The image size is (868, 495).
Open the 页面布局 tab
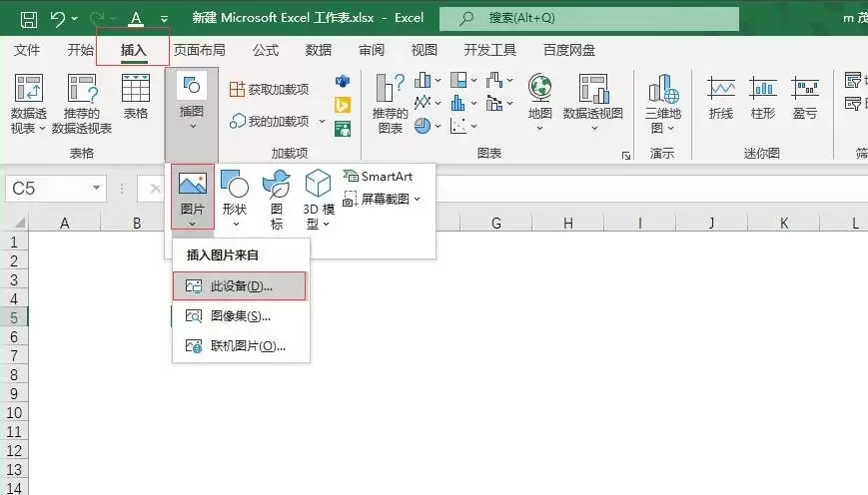pos(200,50)
